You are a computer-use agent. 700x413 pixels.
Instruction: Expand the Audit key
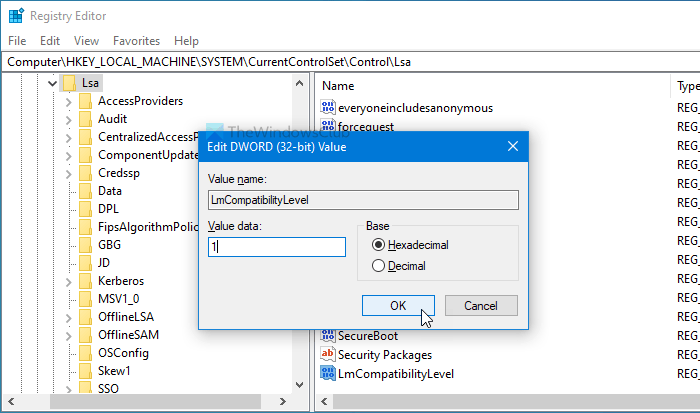[68, 120]
